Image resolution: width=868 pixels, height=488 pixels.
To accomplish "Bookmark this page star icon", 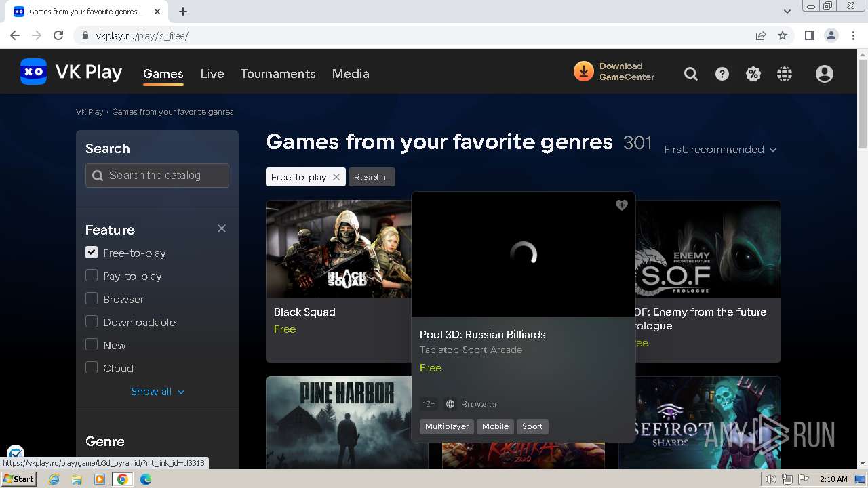I will [x=783, y=35].
